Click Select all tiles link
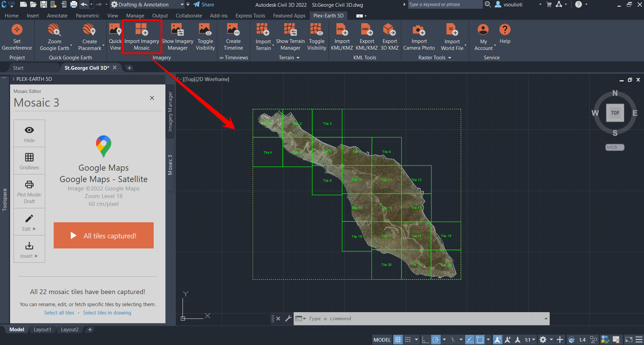The height and width of the screenshot is (345, 644). pos(59,313)
